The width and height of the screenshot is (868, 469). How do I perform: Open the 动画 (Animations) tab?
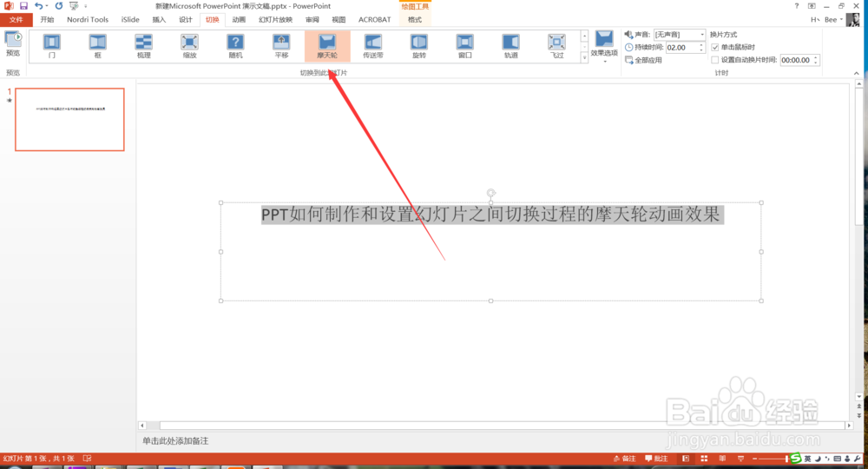click(x=239, y=19)
